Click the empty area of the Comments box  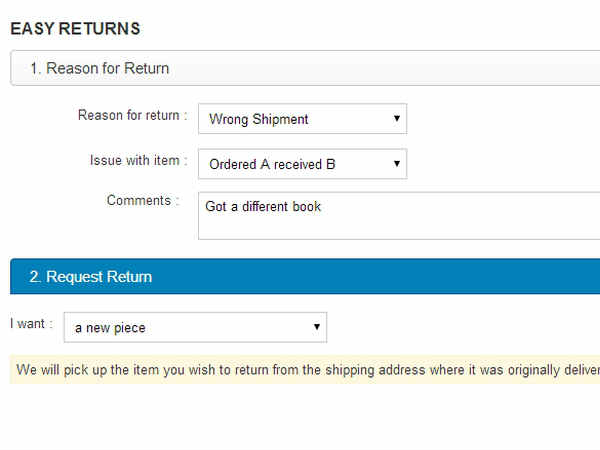pos(450,226)
